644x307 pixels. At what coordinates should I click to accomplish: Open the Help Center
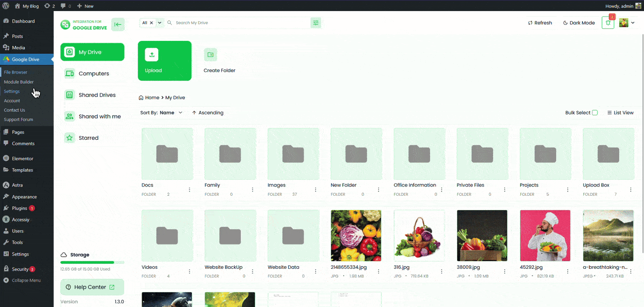click(92, 287)
